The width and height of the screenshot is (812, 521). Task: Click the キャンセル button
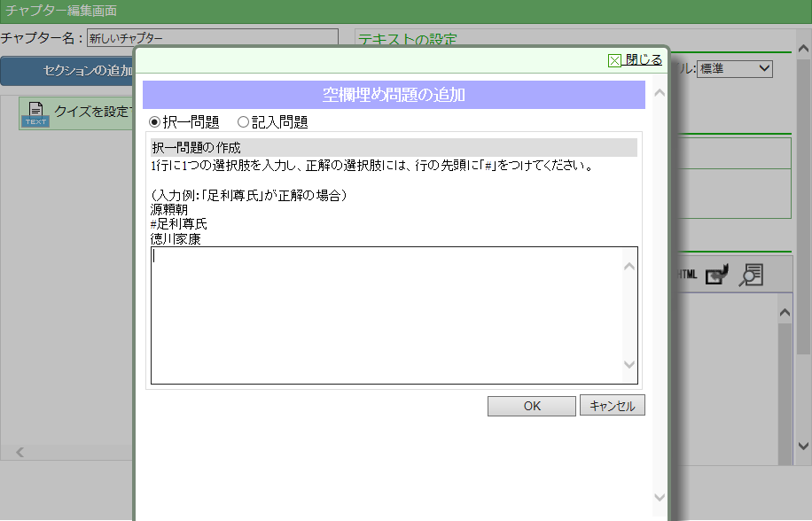pyautogui.click(x=613, y=406)
